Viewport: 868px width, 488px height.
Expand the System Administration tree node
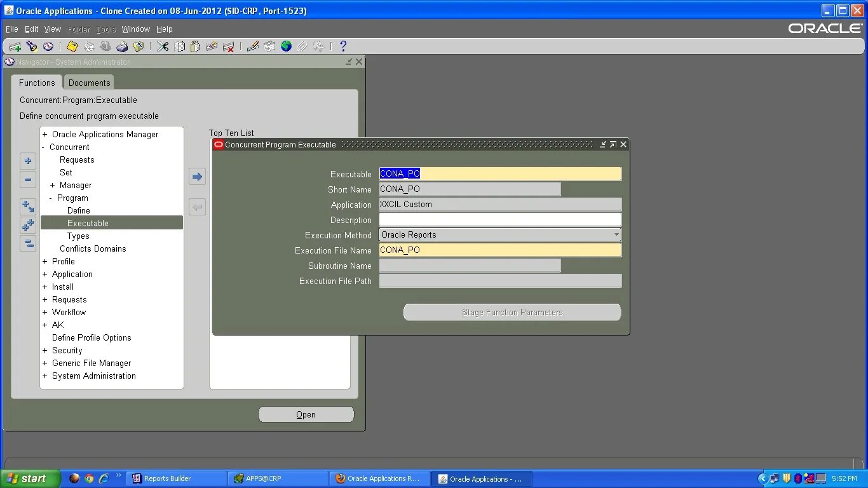click(x=44, y=376)
